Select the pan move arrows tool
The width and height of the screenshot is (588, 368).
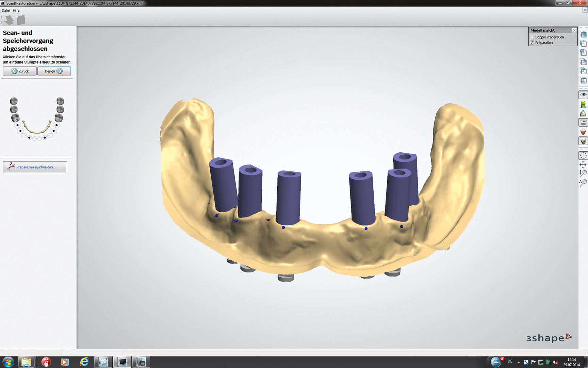[583, 165]
